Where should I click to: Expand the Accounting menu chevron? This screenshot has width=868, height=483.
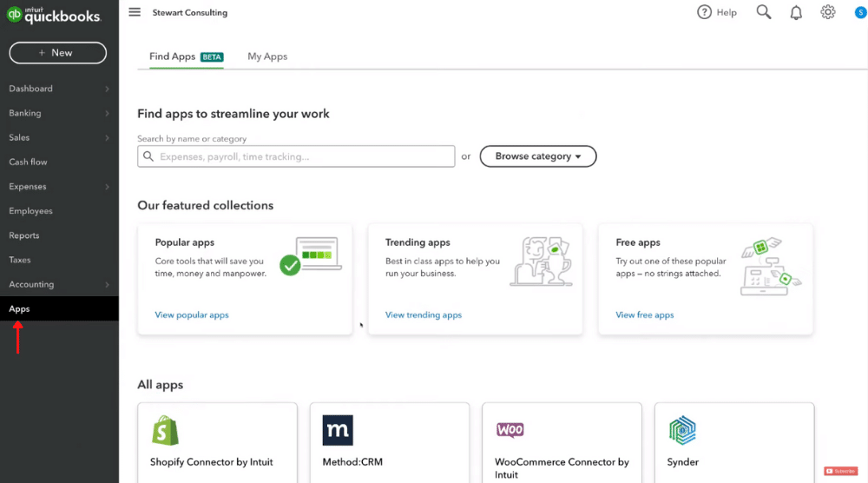pyautogui.click(x=107, y=285)
